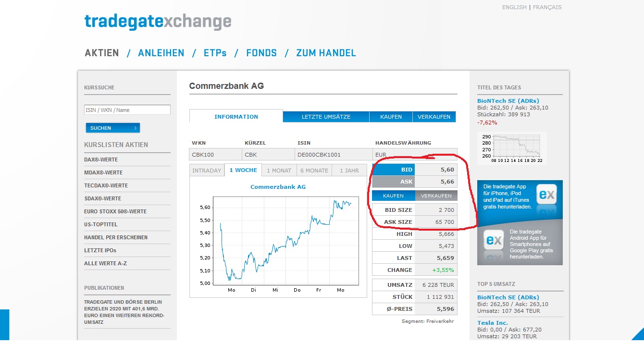Click the ASK SIZE value 65 700
The image size is (644, 344).
click(445, 222)
